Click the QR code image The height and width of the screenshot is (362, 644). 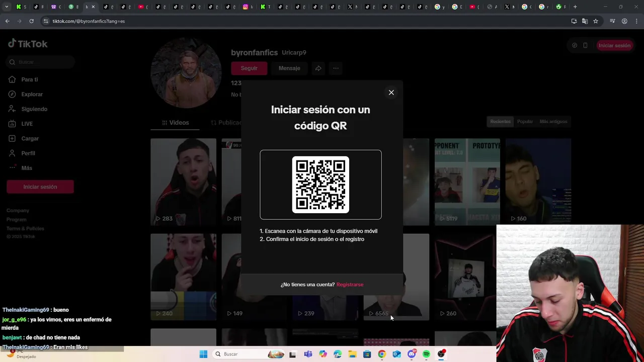tap(320, 185)
